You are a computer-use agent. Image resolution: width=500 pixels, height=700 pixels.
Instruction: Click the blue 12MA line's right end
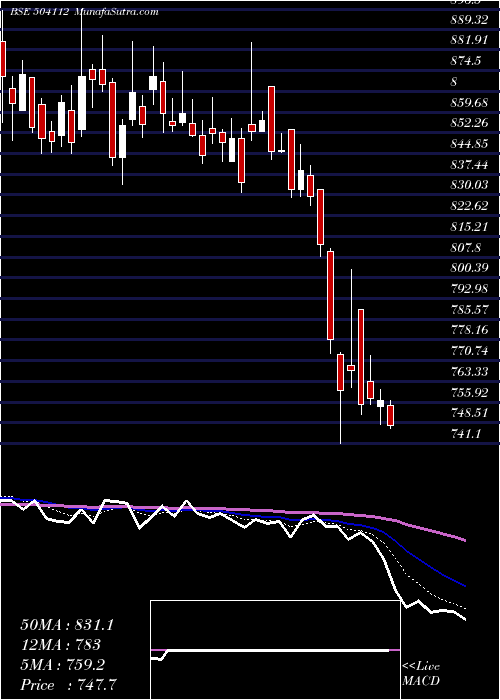tap(464, 585)
